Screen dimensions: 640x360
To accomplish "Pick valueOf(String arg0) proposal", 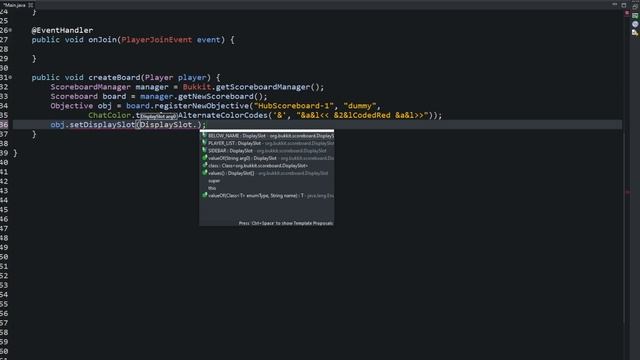I will [267, 158].
